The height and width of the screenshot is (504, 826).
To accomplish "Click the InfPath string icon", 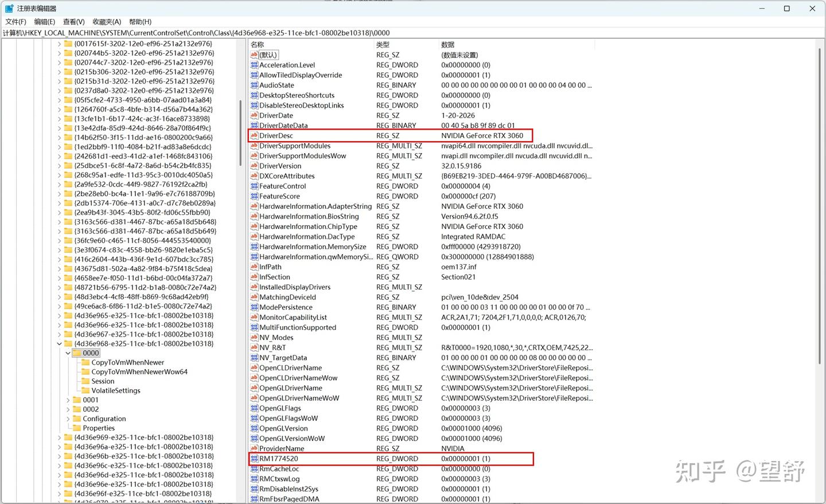I will click(254, 267).
